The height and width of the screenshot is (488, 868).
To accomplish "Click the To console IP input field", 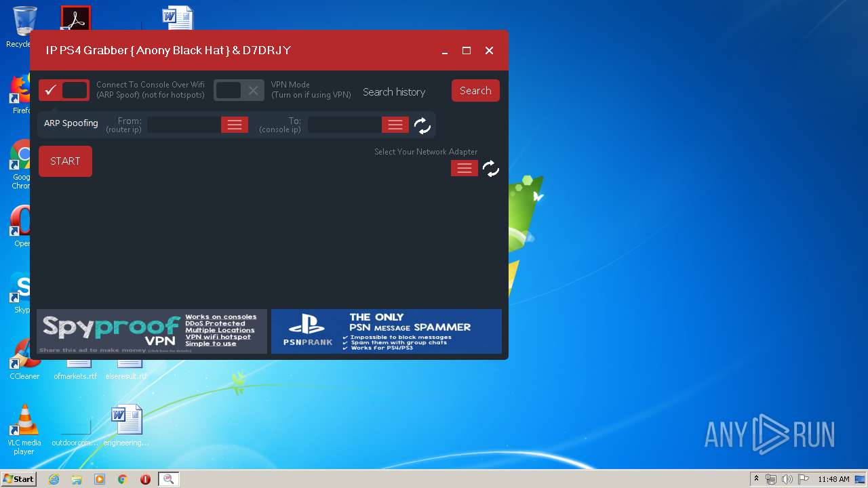I will pyautogui.click(x=344, y=125).
